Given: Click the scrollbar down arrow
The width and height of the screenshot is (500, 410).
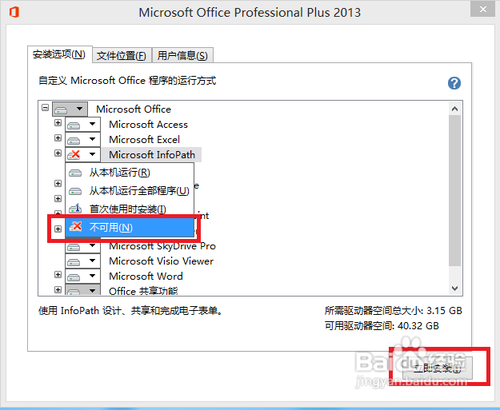Looking at the screenshot, I should [x=455, y=288].
